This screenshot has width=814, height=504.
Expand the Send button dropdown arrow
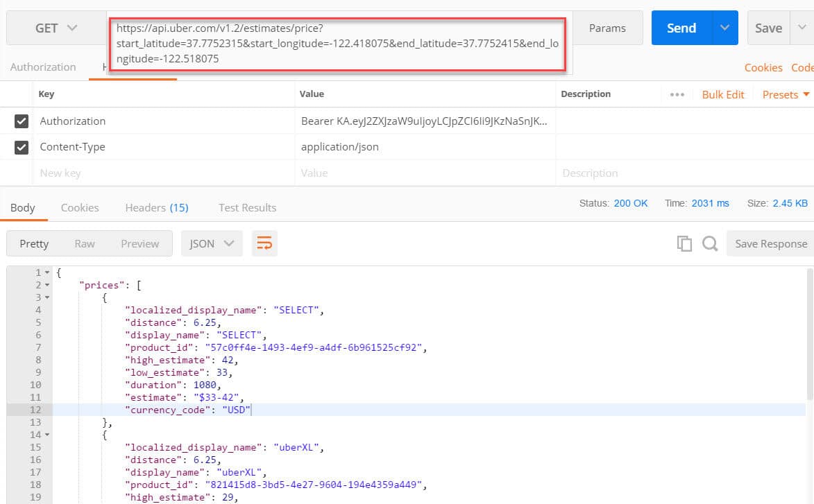pyautogui.click(x=725, y=28)
